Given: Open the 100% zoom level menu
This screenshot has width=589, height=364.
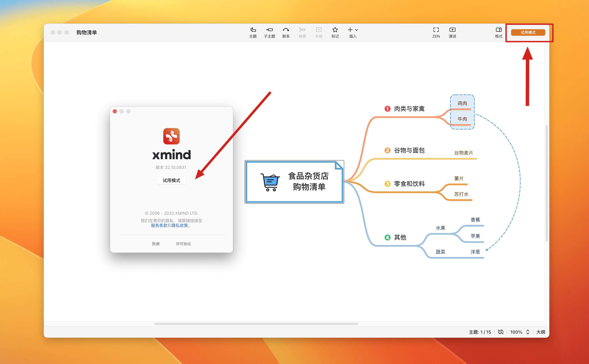Looking at the screenshot, I should pos(516,332).
